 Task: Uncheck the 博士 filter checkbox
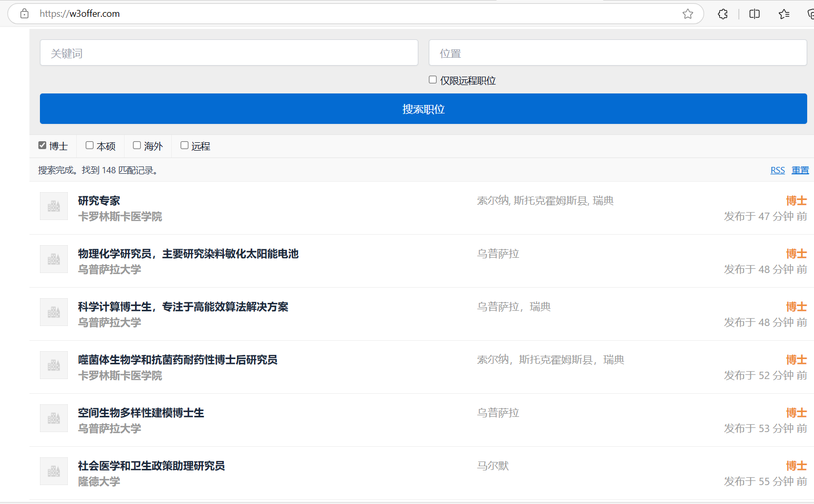click(x=43, y=145)
